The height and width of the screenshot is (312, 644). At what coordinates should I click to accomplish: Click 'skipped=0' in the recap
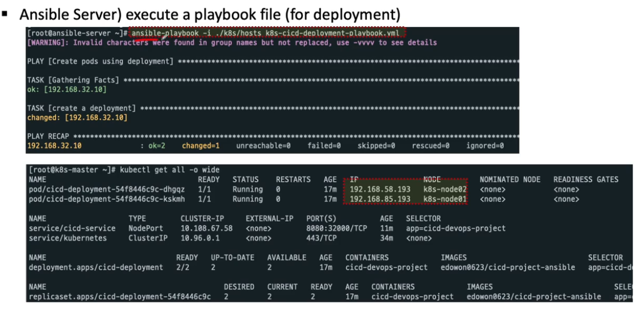click(x=376, y=146)
